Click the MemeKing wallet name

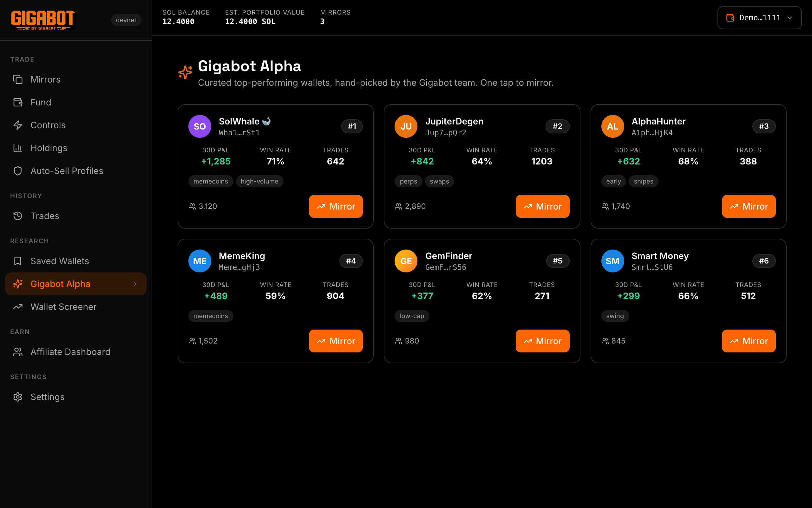tap(242, 256)
